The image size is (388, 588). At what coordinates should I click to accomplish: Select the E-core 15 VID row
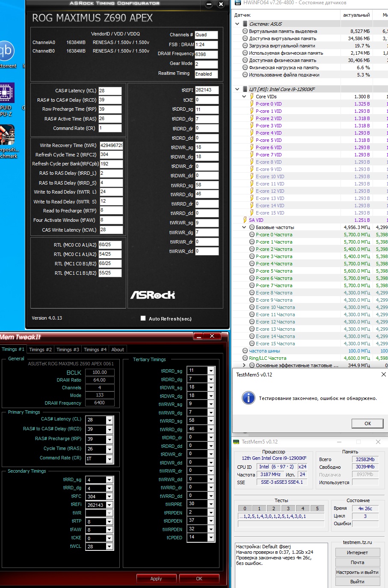pos(309,213)
